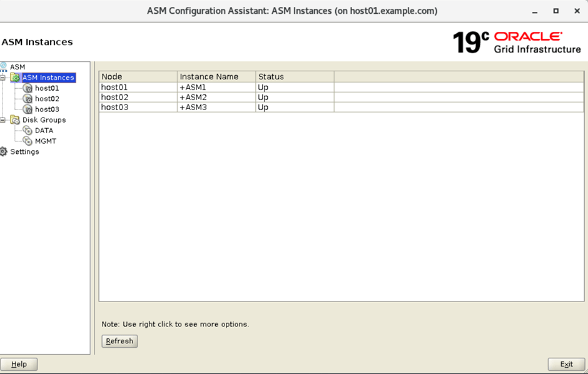Click the DATA disk group icon
The height and width of the screenshot is (374, 588).
[x=28, y=131]
